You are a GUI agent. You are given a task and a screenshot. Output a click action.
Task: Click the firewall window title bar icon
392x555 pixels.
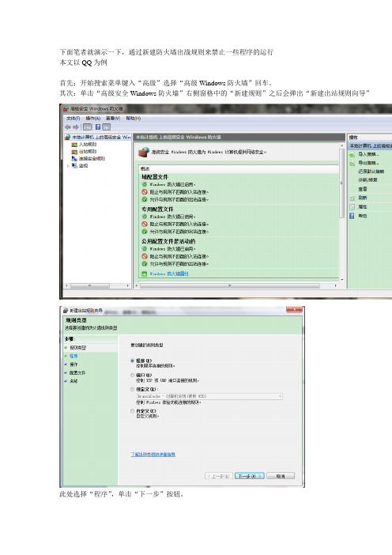pos(66,108)
